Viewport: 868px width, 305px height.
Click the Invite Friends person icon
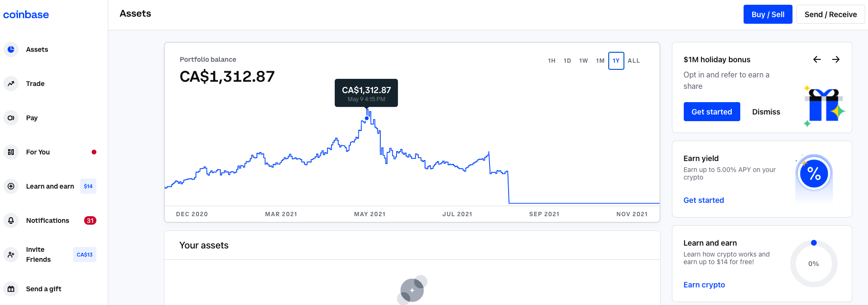(10, 255)
